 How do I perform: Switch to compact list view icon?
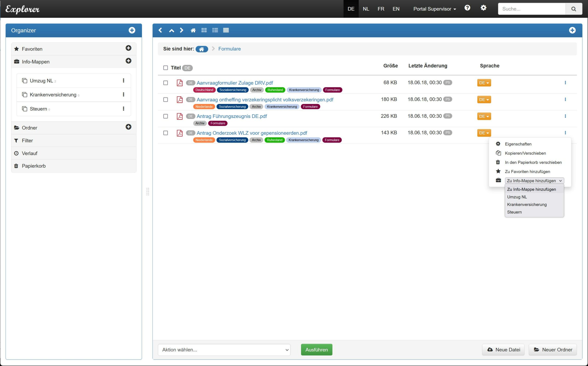[226, 30]
